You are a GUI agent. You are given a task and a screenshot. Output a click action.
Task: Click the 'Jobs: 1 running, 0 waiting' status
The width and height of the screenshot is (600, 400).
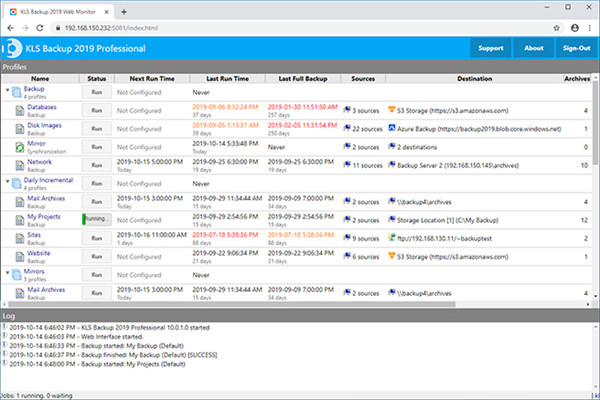pos(36,396)
